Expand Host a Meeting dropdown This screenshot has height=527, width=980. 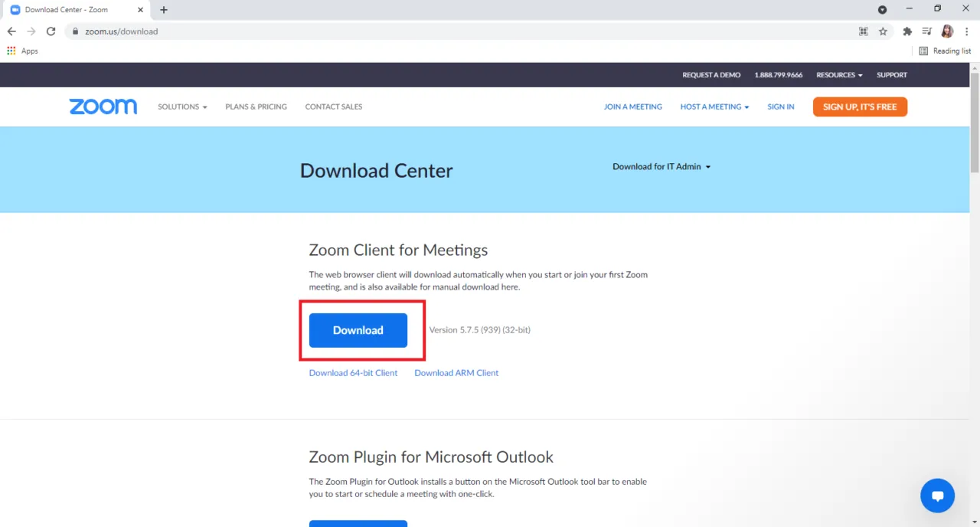[x=714, y=106]
